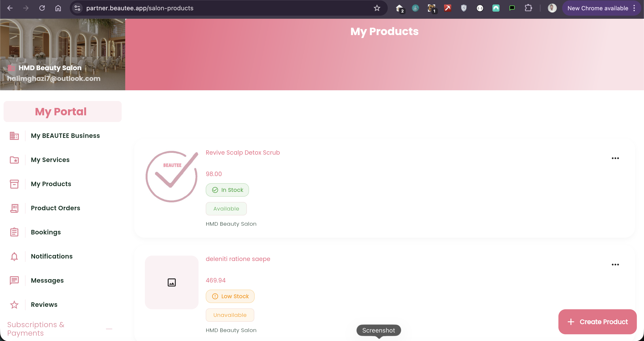Click the My Services folder-star icon
This screenshot has width=644, height=341.
[x=14, y=160]
